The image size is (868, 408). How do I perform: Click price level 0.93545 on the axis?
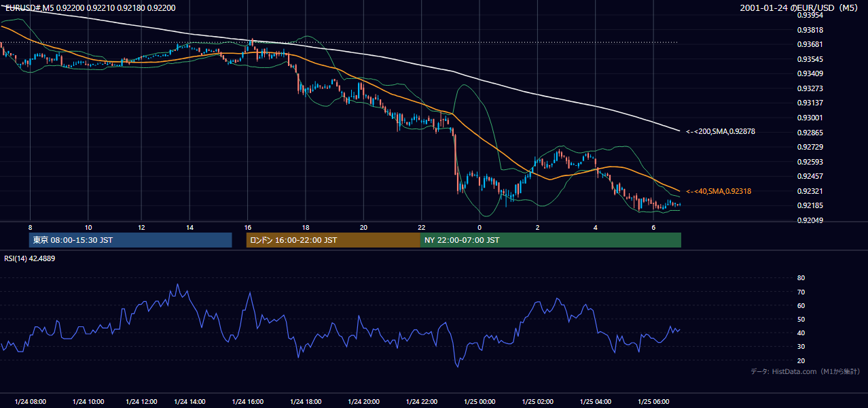coord(810,59)
